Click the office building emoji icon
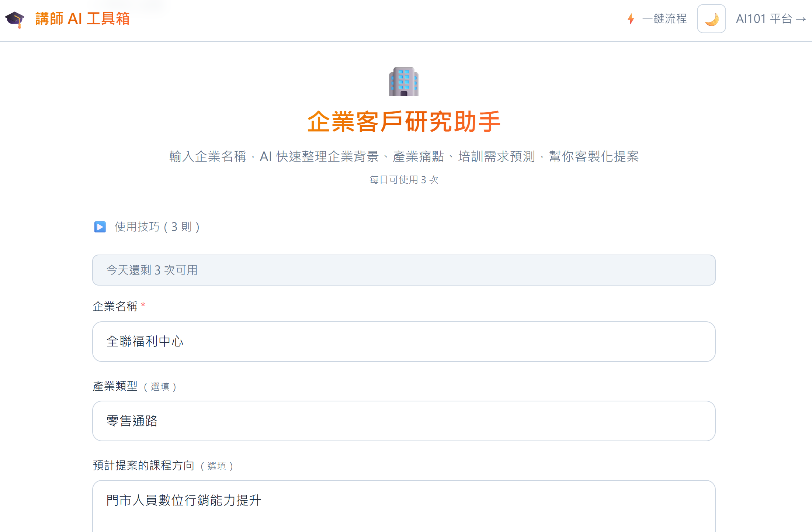 [404, 82]
